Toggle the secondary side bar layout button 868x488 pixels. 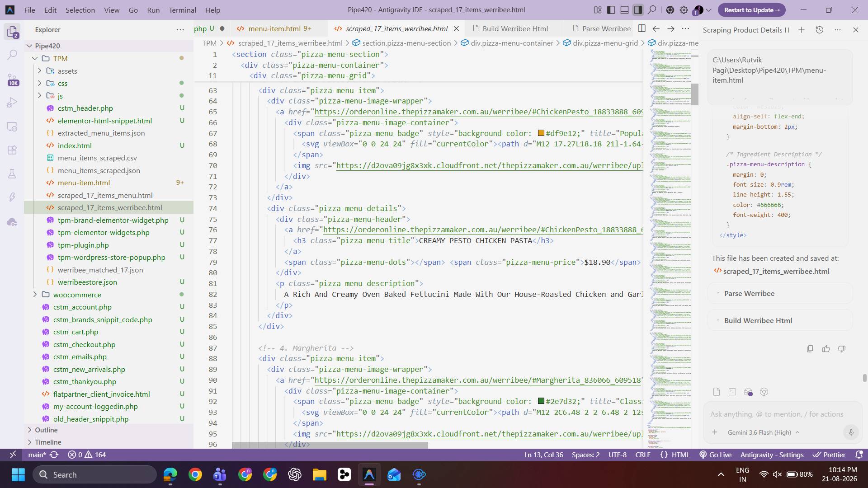(638, 10)
